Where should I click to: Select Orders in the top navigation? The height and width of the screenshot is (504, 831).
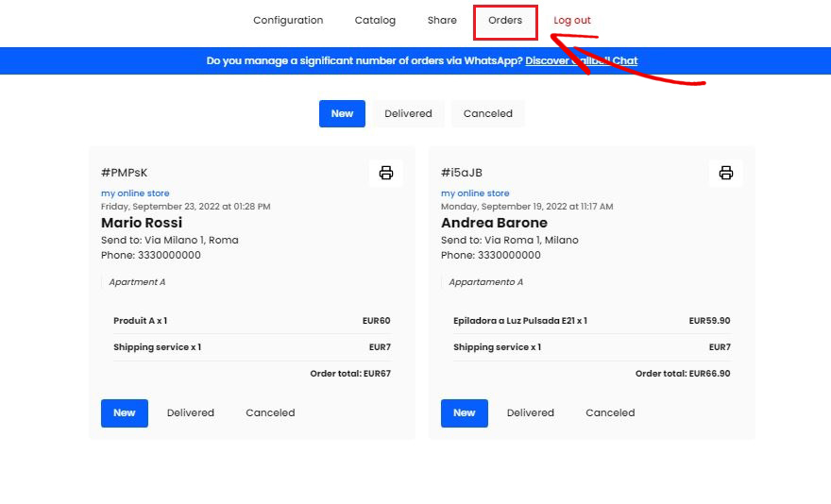505,21
